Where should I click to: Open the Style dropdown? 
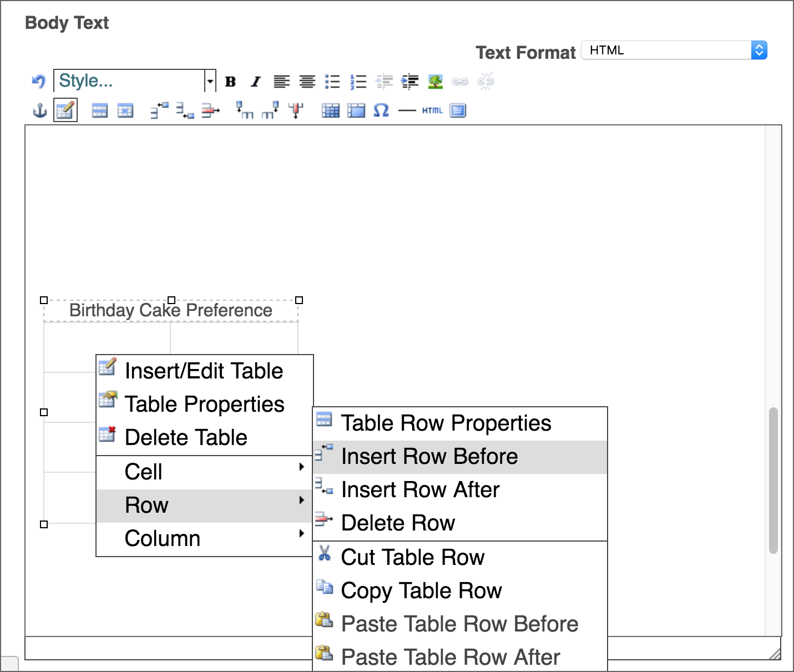135,81
